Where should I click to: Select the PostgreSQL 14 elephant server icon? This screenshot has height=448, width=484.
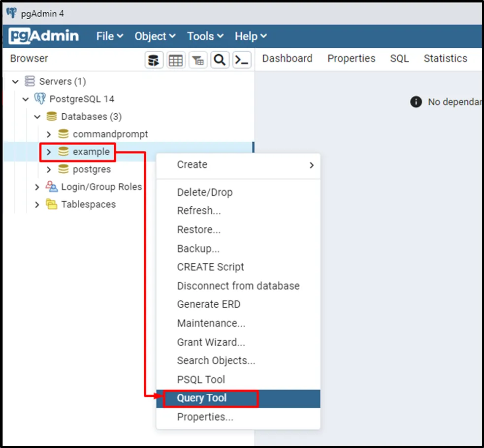[x=39, y=99]
